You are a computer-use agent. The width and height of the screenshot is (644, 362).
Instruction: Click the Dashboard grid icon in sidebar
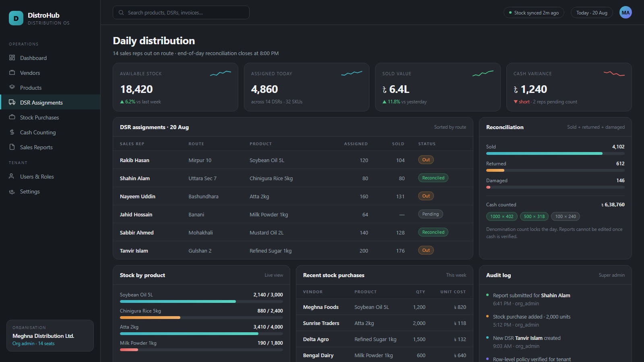[x=12, y=58]
